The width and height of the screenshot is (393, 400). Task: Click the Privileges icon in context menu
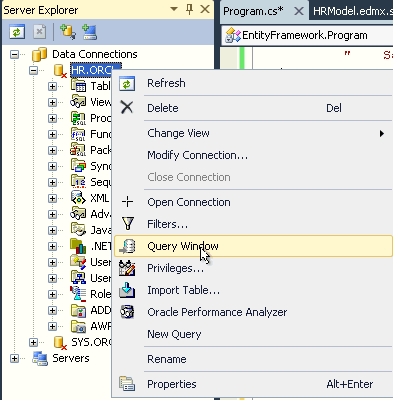(127, 268)
